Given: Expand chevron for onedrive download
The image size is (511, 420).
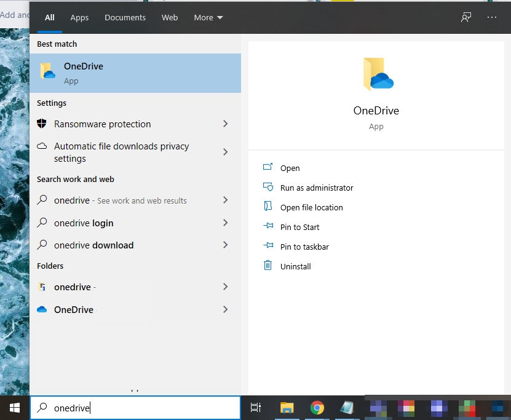Looking at the screenshot, I should pyautogui.click(x=225, y=245).
